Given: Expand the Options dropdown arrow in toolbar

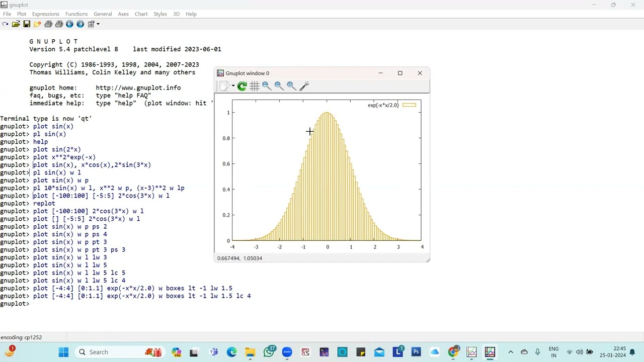Looking at the screenshot, I should click(98, 24).
